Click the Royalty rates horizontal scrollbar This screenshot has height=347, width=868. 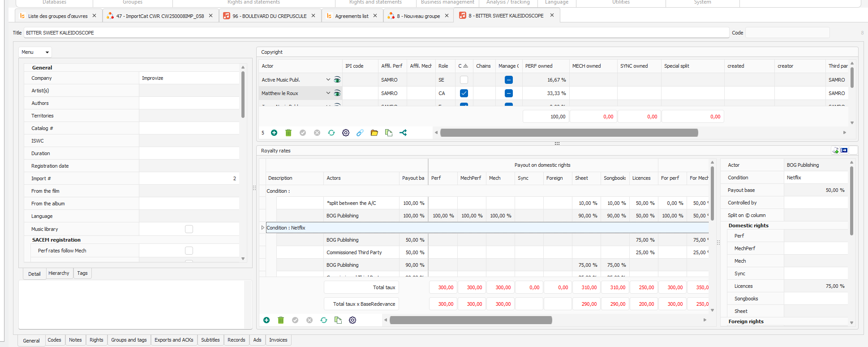tap(470, 320)
